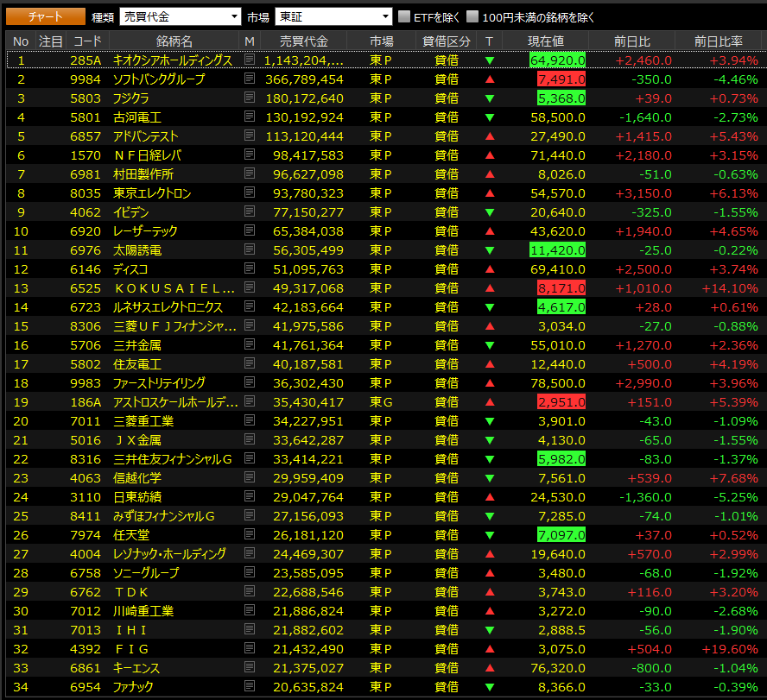
Task: Click up tick arrow for レーザーテック
Action: [489, 230]
